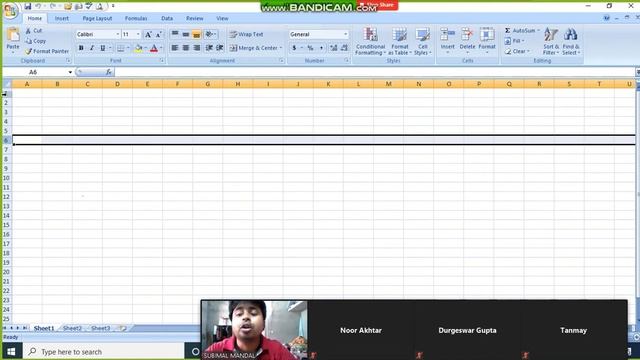Viewport: 640px width, 360px height.
Task: Set Top Align vertical alignment
Action: tap(175, 34)
